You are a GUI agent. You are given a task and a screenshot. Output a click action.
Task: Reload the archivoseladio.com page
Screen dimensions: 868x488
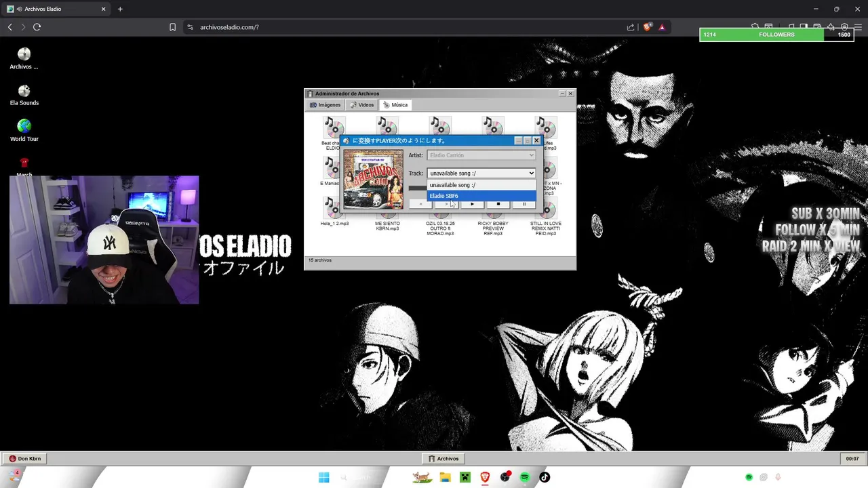click(37, 27)
